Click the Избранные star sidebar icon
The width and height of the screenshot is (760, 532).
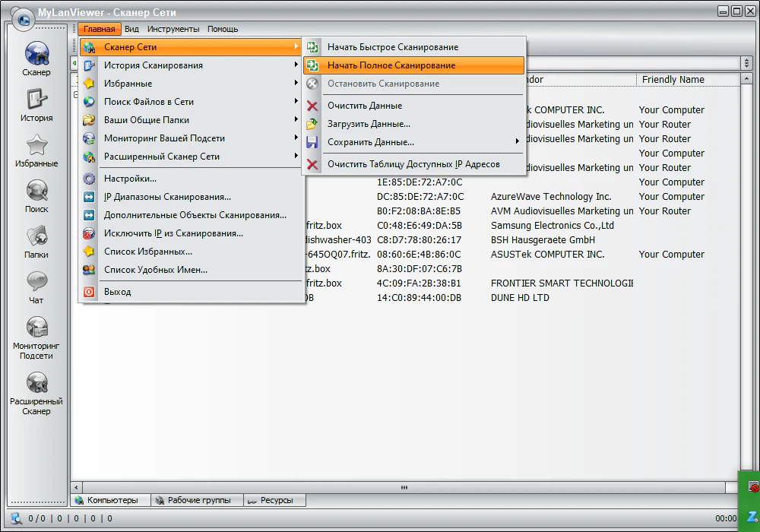coord(36,148)
